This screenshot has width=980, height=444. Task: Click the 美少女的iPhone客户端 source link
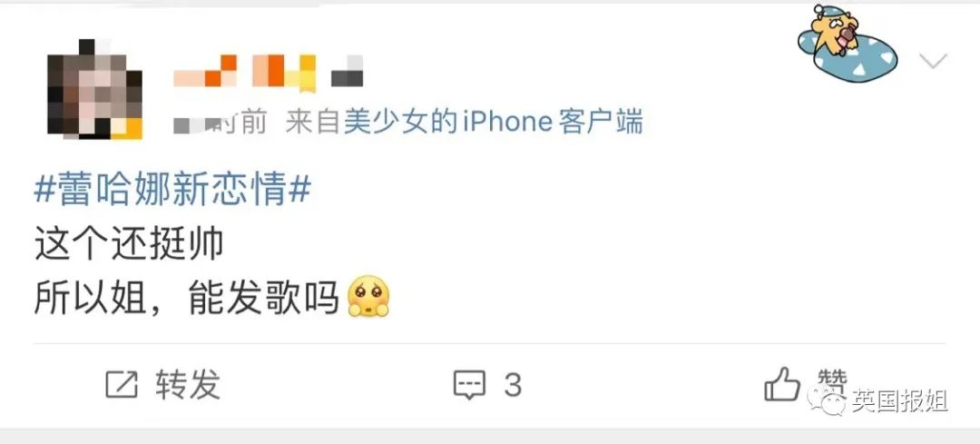tap(493, 122)
